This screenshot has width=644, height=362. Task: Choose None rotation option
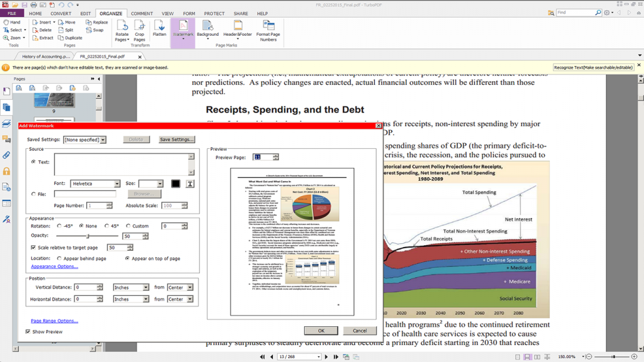81,226
